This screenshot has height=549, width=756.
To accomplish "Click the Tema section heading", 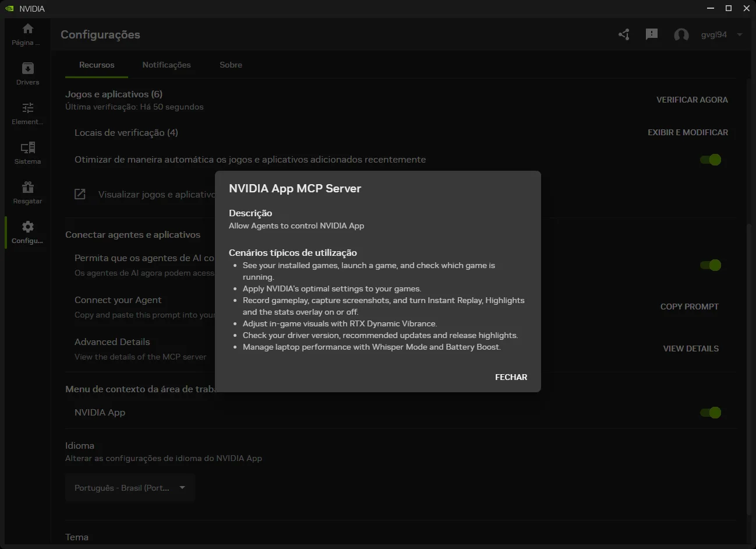I will [x=77, y=537].
